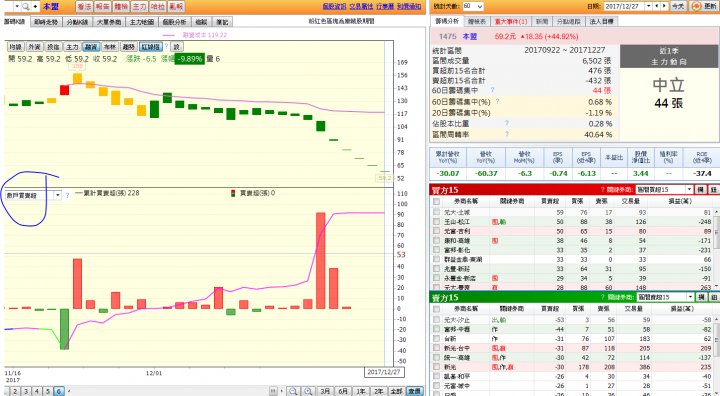The width and height of the screenshot is (720, 396).
Task: Click the 報告 button in orange toolbar
Action: coord(102,6)
